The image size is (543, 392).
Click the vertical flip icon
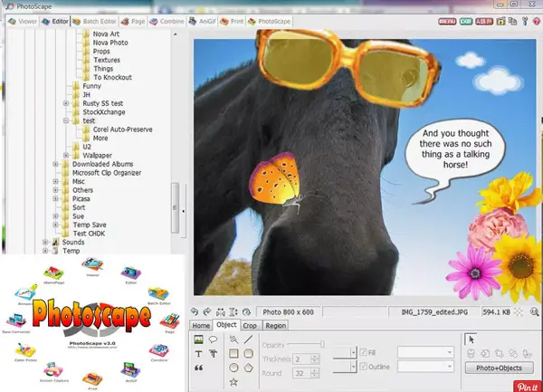[233, 311]
